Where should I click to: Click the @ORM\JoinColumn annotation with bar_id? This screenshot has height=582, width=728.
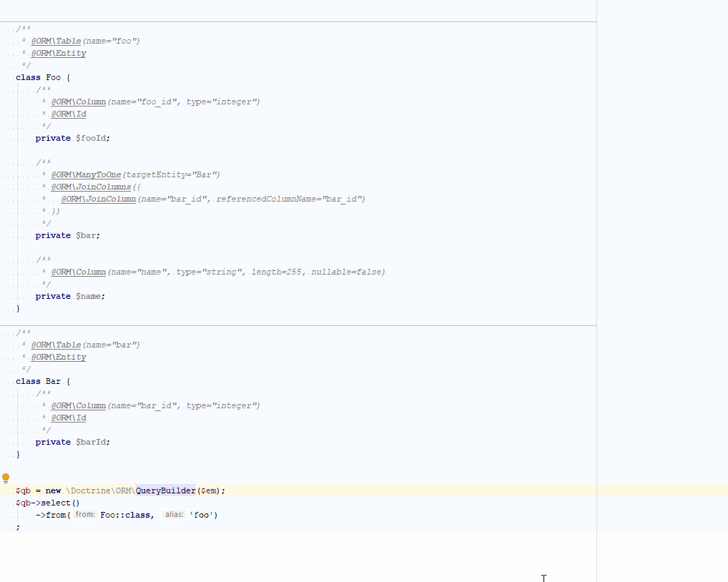coord(99,199)
